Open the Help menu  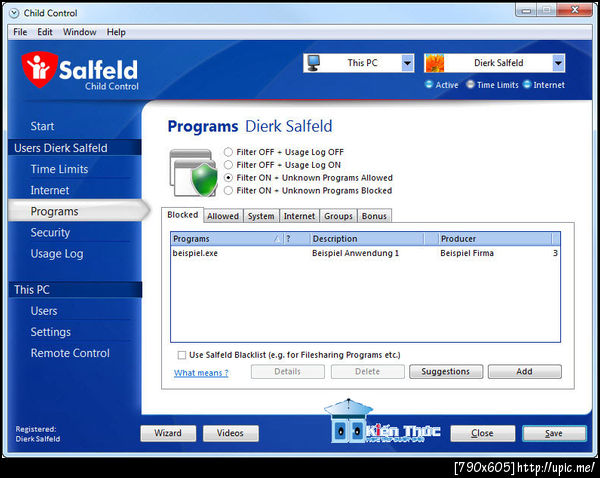tap(116, 32)
